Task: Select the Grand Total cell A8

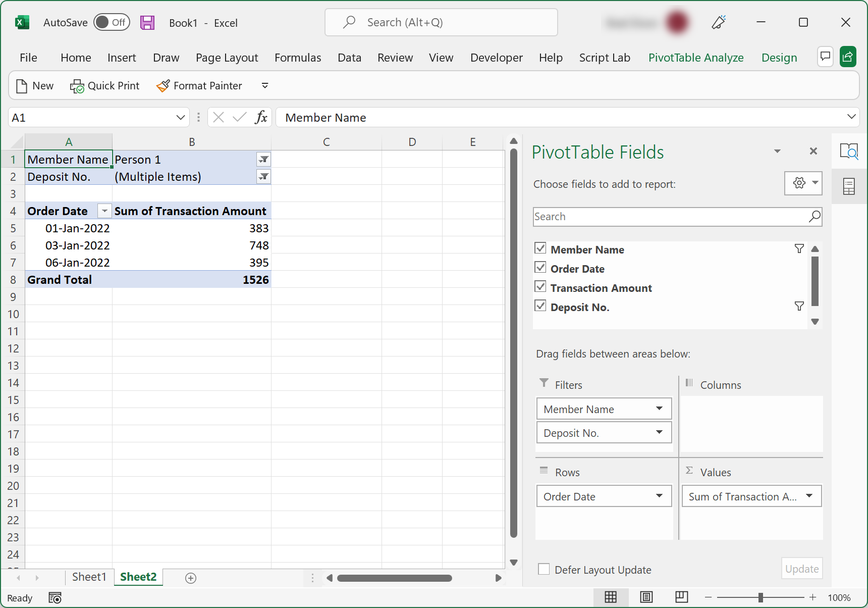Action: pos(69,280)
